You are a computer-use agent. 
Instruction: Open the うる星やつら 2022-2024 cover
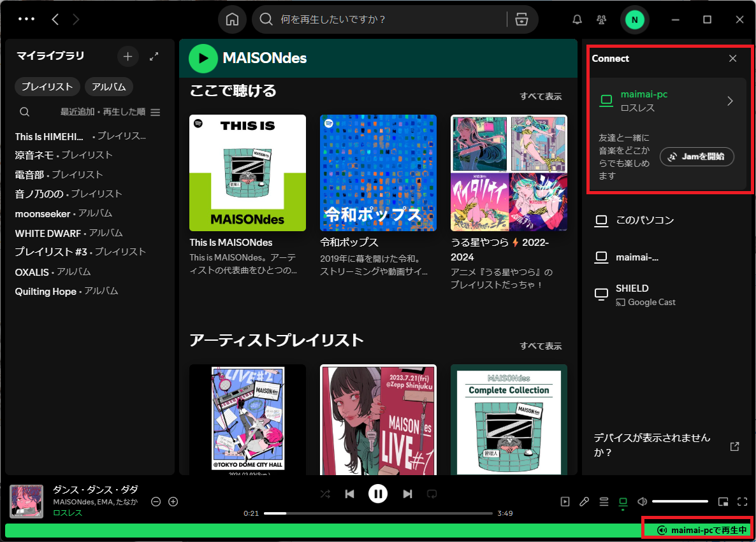509,173
